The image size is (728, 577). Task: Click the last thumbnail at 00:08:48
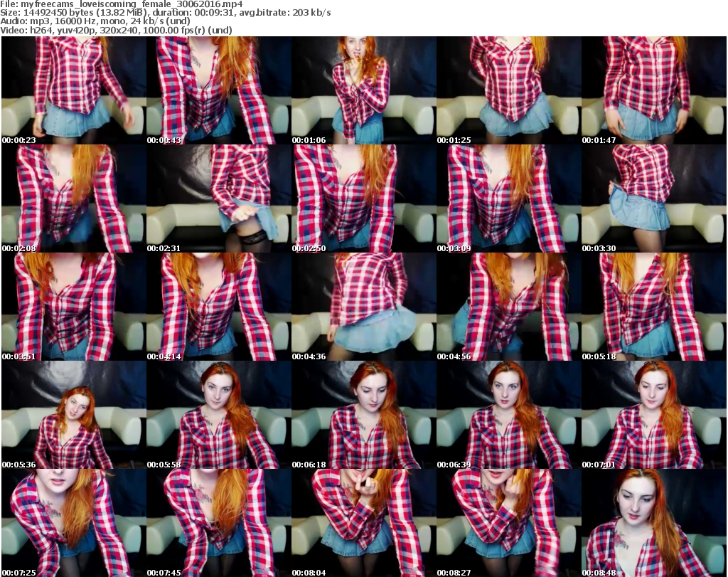653,523
